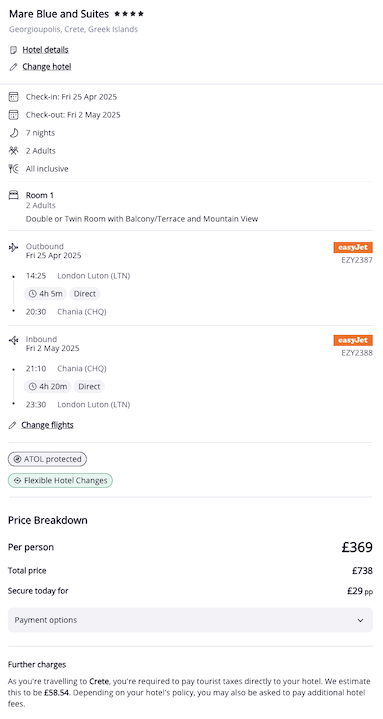The image size is (383, 719).
Task: Click the check-out calendar icon
Action: point(13,115)
